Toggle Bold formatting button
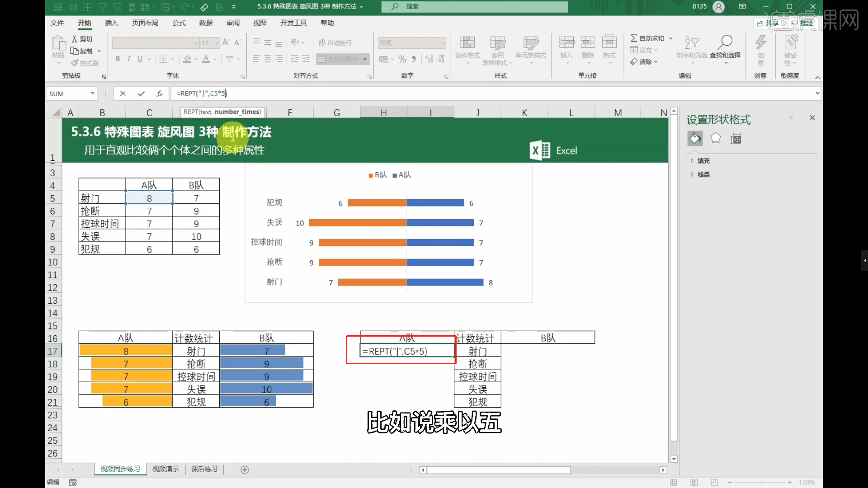 coord(118,59)
